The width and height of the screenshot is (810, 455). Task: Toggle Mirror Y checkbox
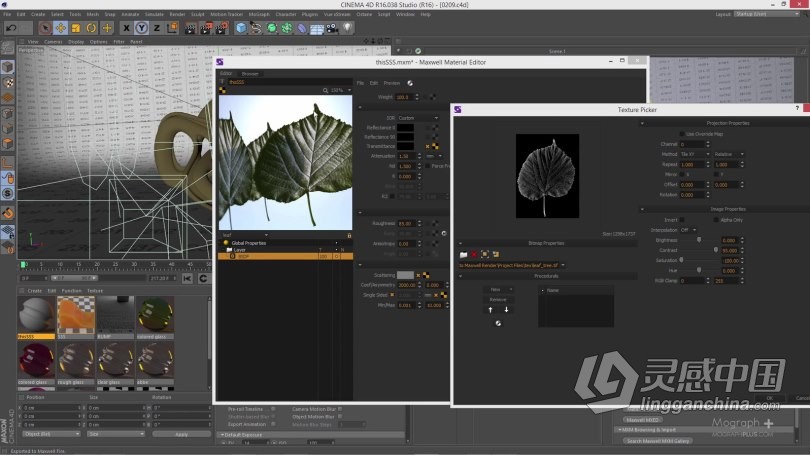click(x=716, y=175)
